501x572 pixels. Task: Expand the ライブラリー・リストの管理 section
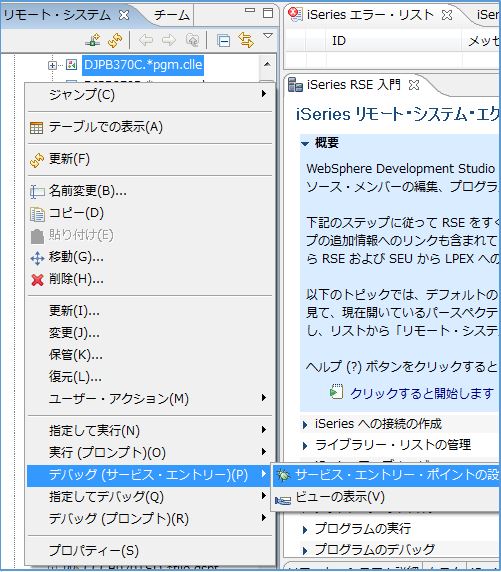[305, 446]
